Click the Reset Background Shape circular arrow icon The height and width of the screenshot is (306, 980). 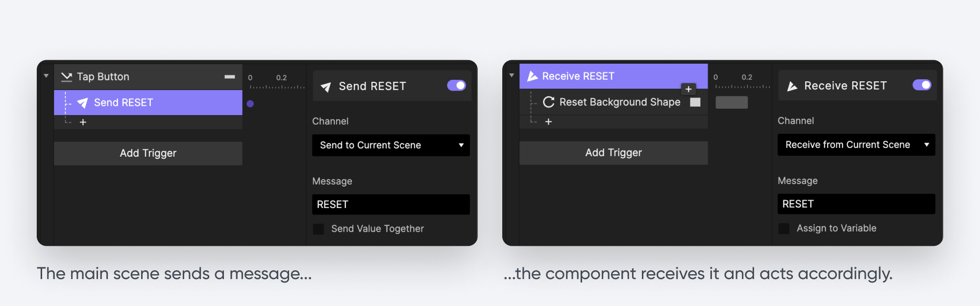[548, 102]
